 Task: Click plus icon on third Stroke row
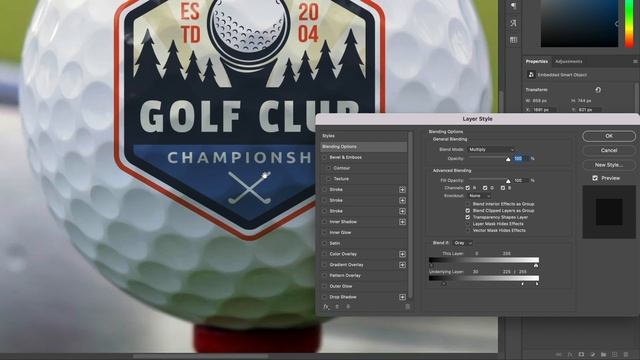pyautogui.click(x=402, y=211)
